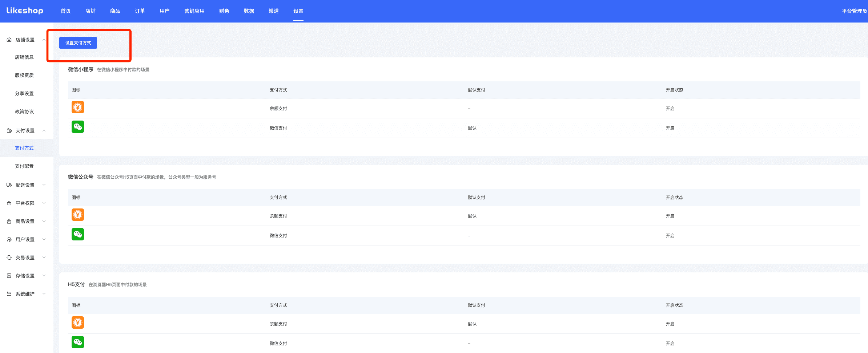Collapse the 支付设置 chevron
868x353 pixels.
[x=44, y=130]
